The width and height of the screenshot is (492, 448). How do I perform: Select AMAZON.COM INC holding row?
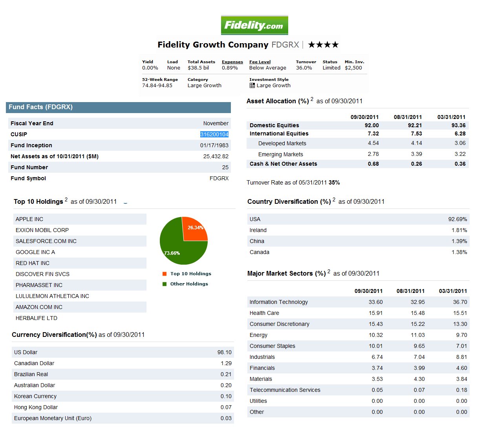pos(80,307)
